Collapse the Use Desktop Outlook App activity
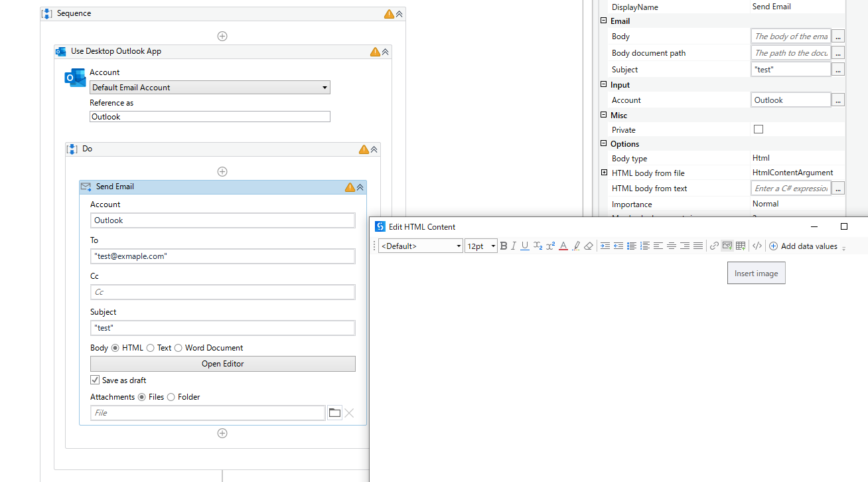The width and height of the screenshot is (868, 482). tap(386, 51)
